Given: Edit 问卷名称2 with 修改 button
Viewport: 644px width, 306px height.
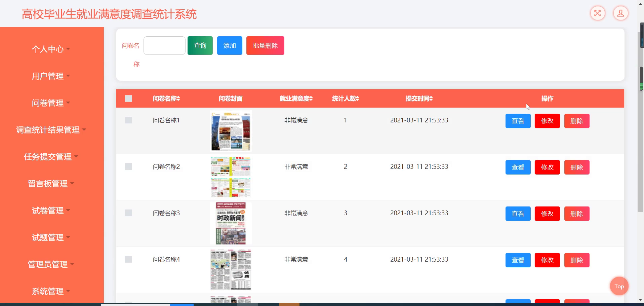Looking at the screenshot, I should point(547,167).
